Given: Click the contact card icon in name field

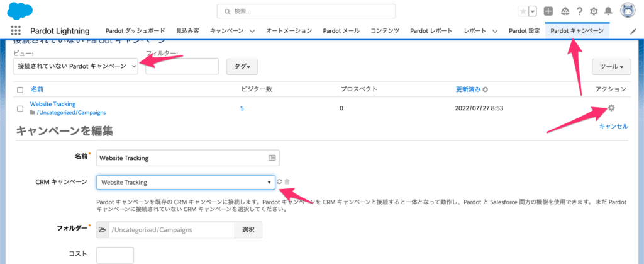Looking at the screenshot, I should coord(272,158).
